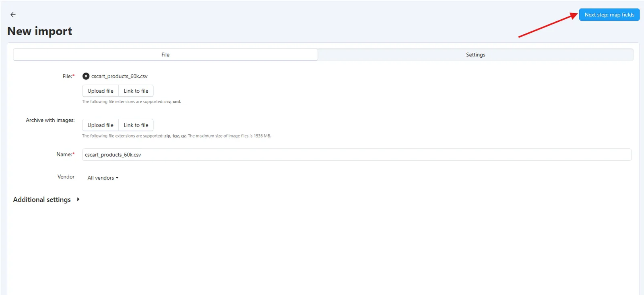Click the zip, tgz, gz extensions note
Screen dimensions: 644x295
coord(177,136)
